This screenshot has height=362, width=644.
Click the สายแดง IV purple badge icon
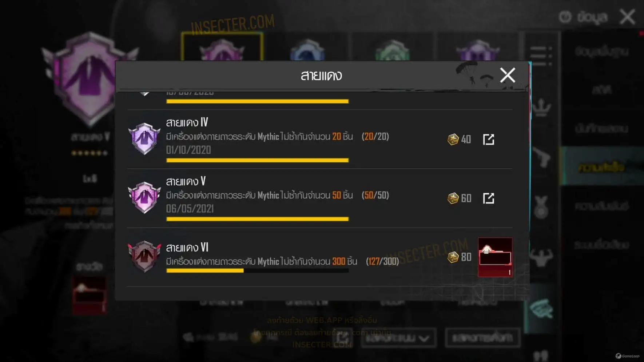coord(144,139)
